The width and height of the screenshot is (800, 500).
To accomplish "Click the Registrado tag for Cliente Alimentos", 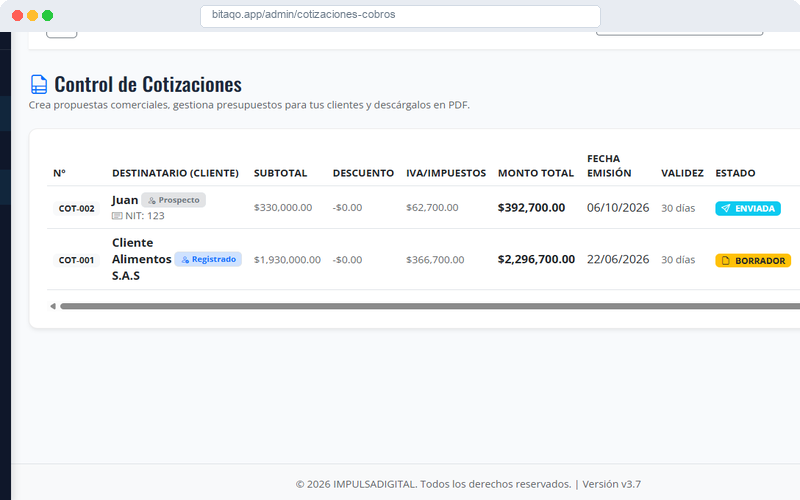I will tap(208, 259).
